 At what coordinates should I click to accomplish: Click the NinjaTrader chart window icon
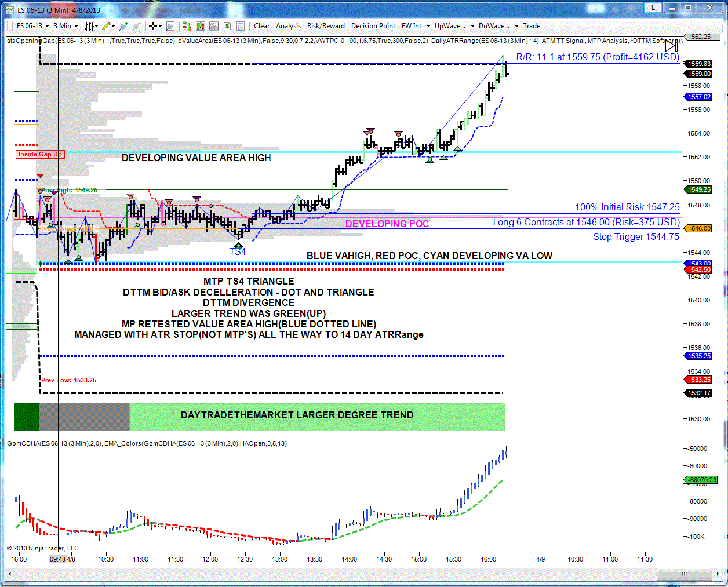pos(10,9)
